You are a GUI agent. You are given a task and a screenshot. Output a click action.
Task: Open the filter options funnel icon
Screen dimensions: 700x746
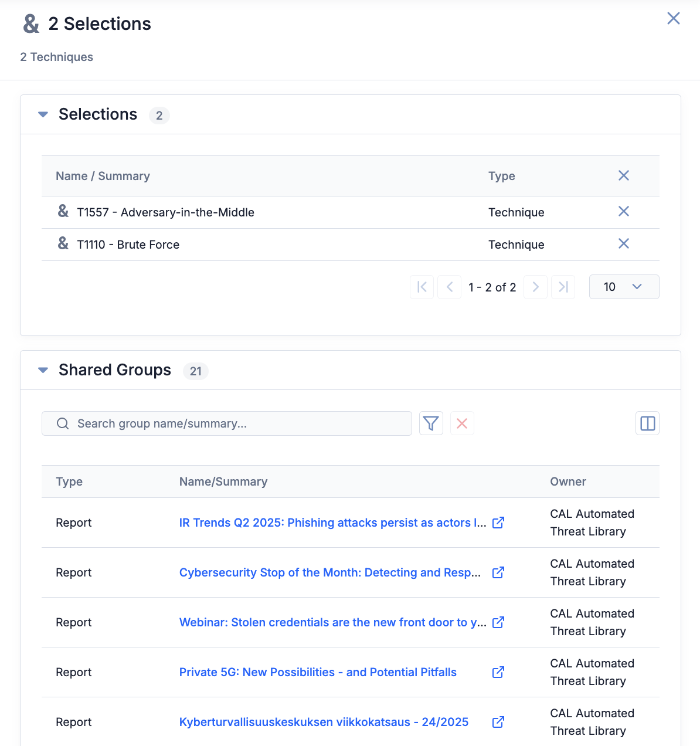click(431, 423)
